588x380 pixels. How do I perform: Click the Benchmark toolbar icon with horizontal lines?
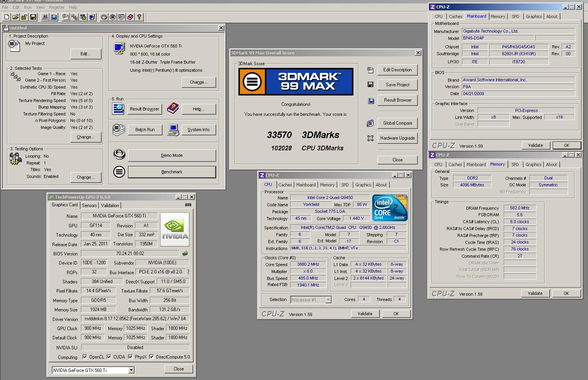(113, 17)
